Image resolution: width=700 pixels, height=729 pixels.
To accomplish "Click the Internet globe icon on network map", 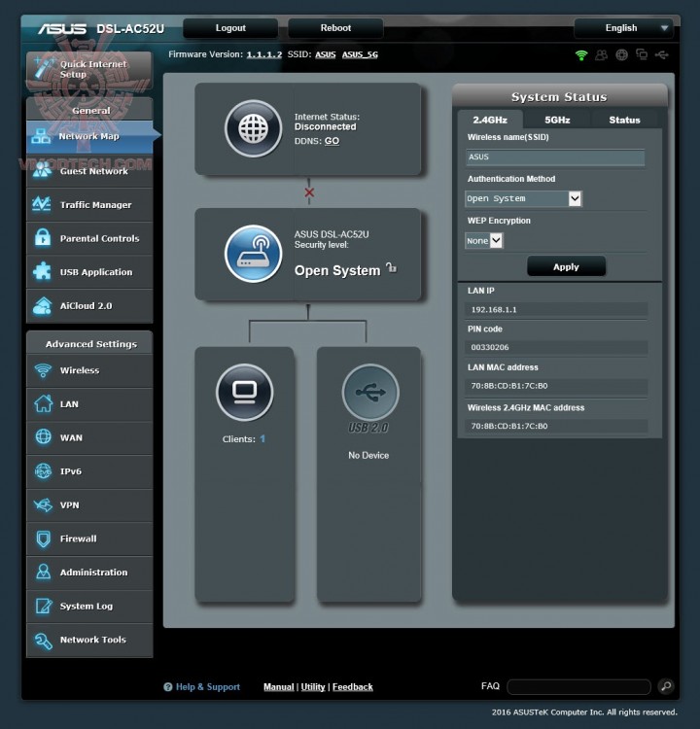I will 253,128.
